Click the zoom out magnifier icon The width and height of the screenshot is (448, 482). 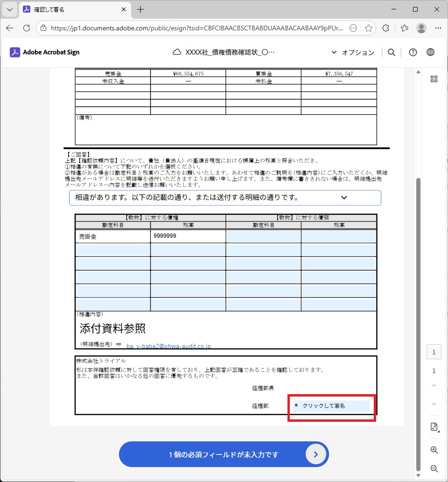(x=434, y=468)
